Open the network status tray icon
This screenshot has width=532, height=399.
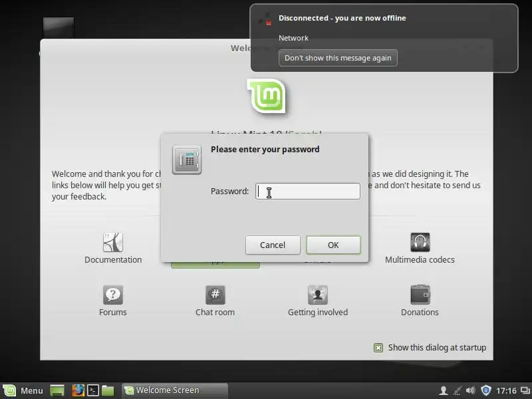pos(457,390)
